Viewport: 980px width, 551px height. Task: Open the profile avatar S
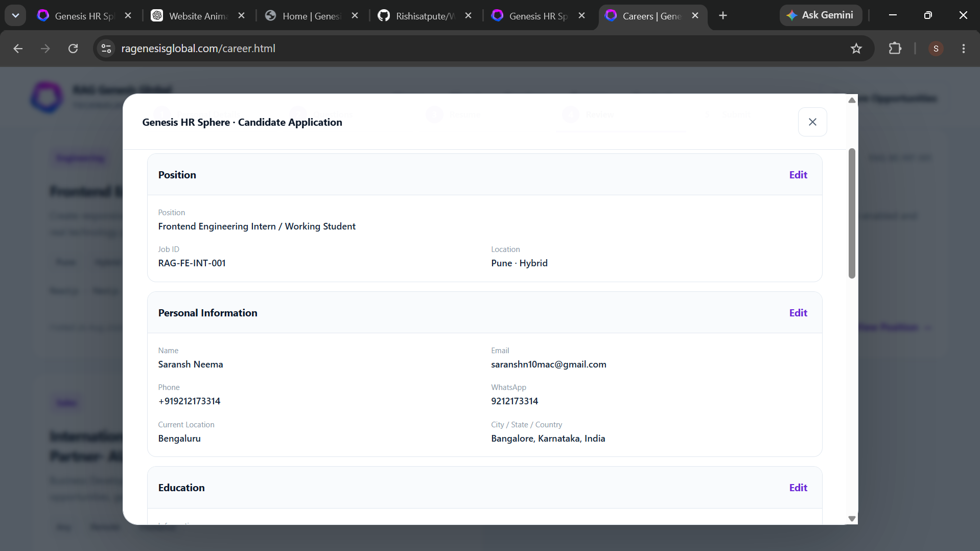click(936, 49)
